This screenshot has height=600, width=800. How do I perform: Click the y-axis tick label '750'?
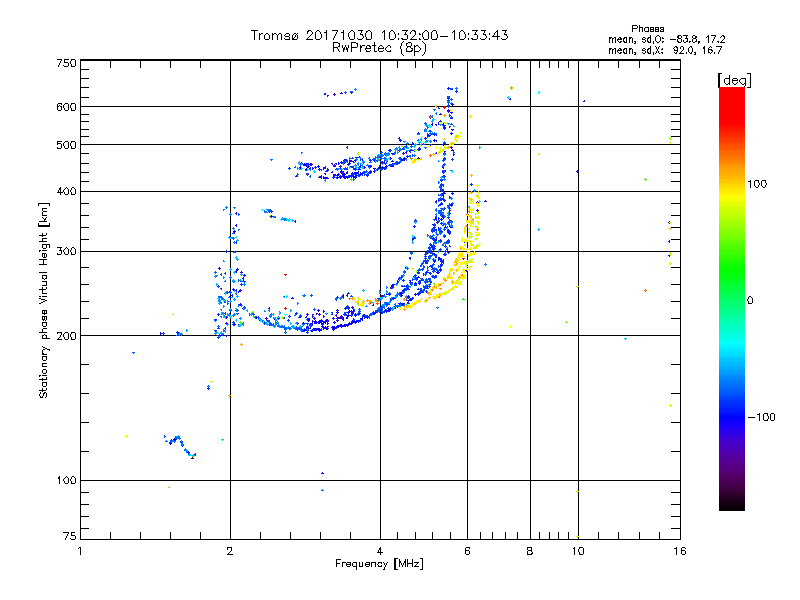[x=66, y=63]
